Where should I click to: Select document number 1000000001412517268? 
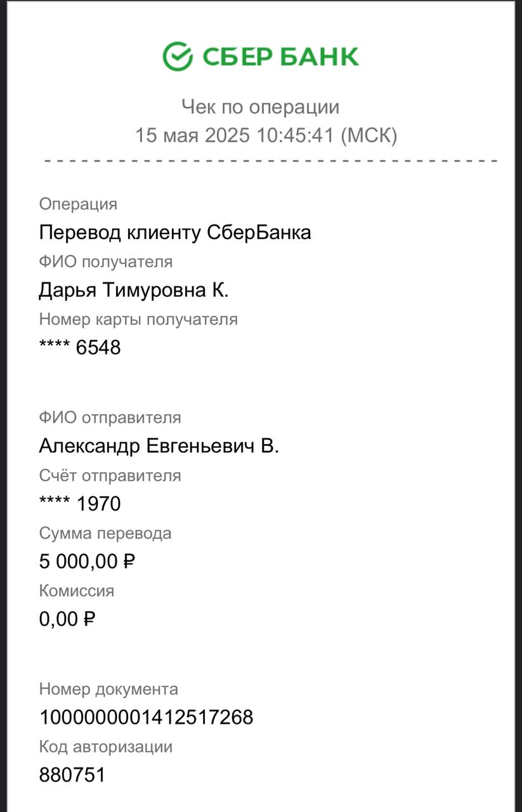(x=147, y=717)
